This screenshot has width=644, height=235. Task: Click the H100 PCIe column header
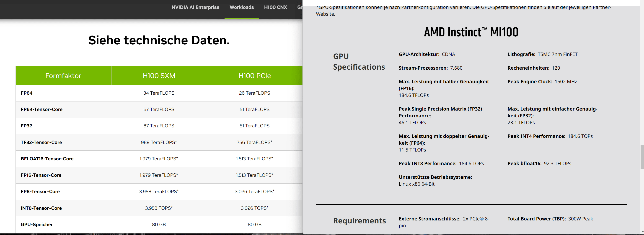pyautogui.click(x=254, y=76)
